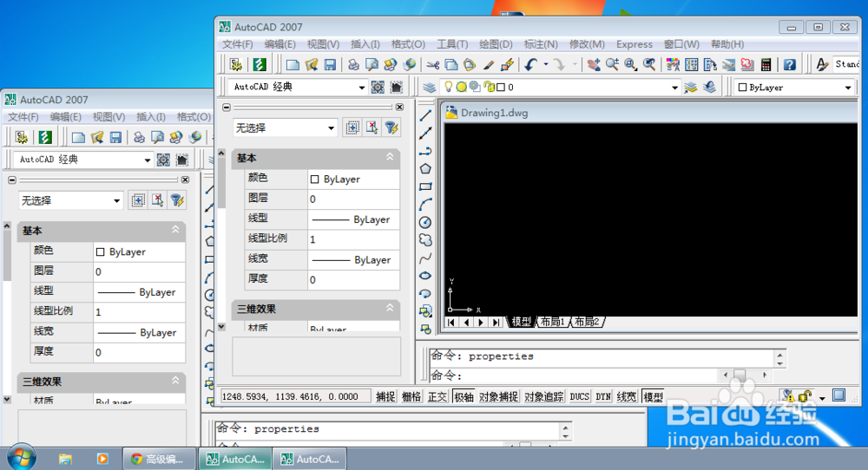The height and width of the screenshot is (470, 868).
Task: Click the Pan realtime hand icon
Action: [x=594, y=65]
